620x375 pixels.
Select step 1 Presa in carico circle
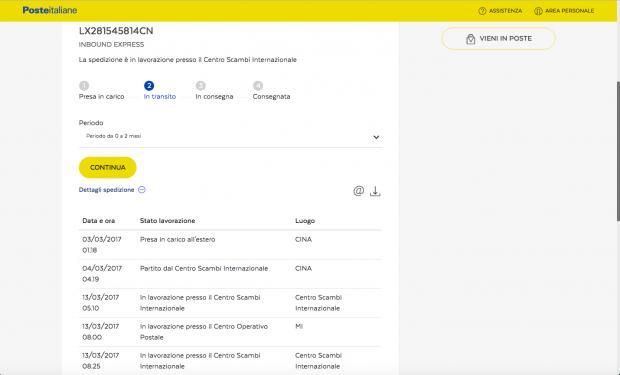point(84,85)
